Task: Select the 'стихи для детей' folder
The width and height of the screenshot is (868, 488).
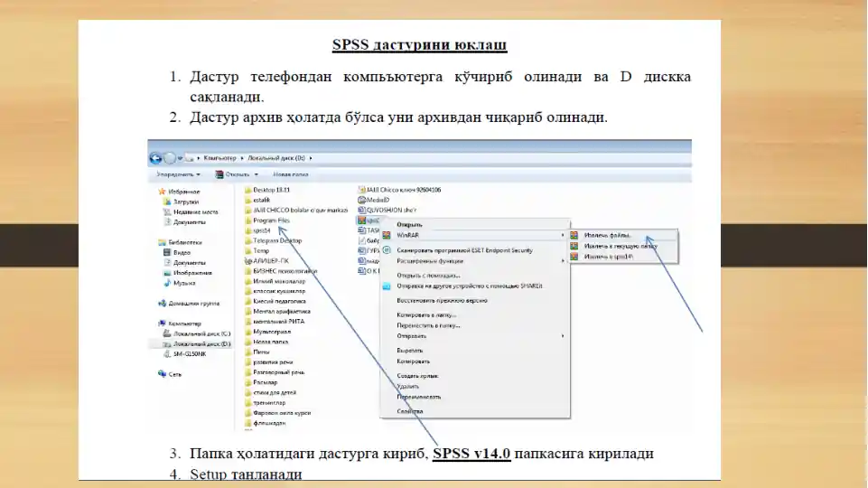Action: click(x=275, y=393)
